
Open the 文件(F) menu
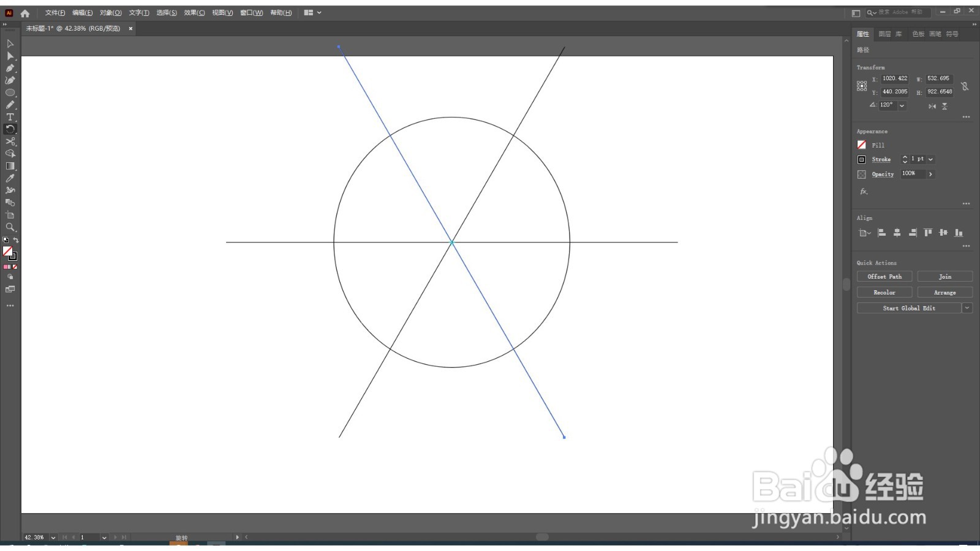point(55,13)
